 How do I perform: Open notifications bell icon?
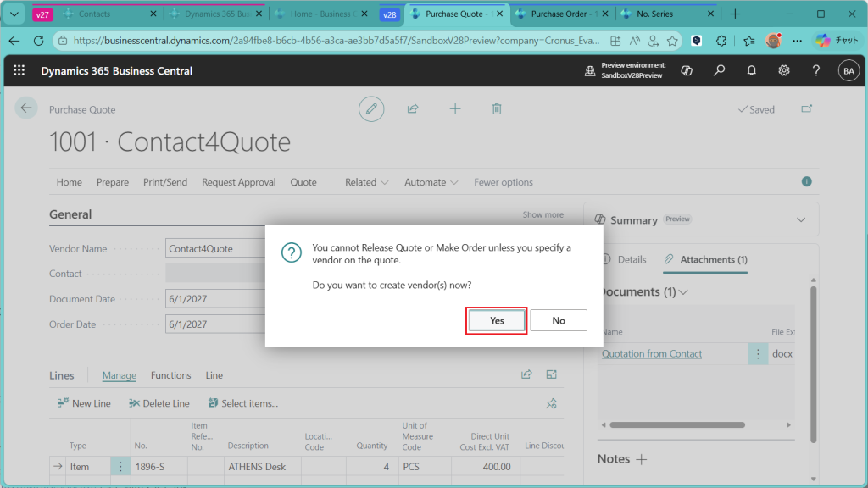coord(751,71)
